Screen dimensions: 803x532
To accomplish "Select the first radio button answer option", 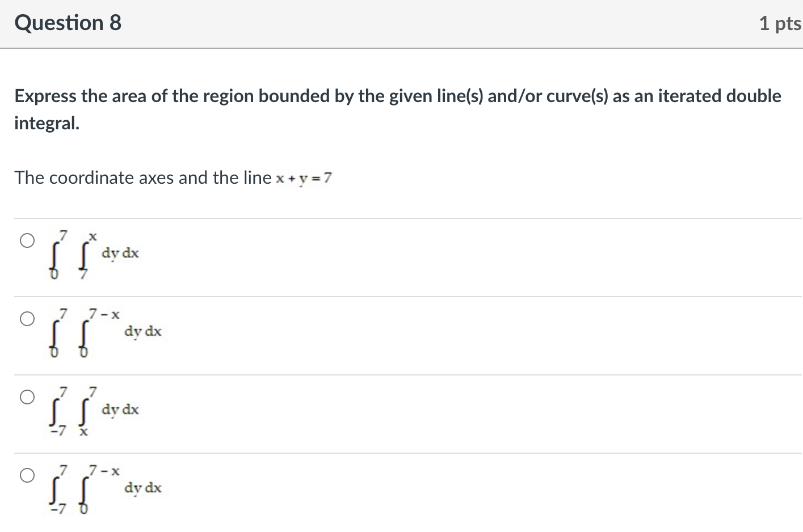I will coord(27,240).
